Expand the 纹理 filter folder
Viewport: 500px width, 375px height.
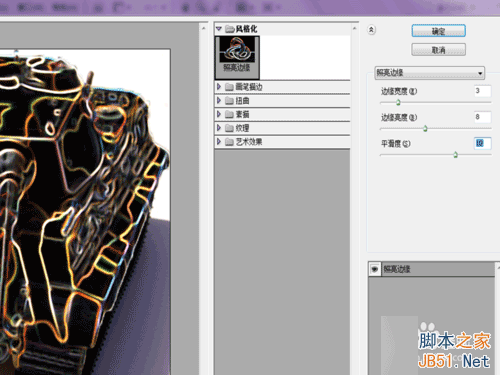pyautogui.click(x=219, y=128)
